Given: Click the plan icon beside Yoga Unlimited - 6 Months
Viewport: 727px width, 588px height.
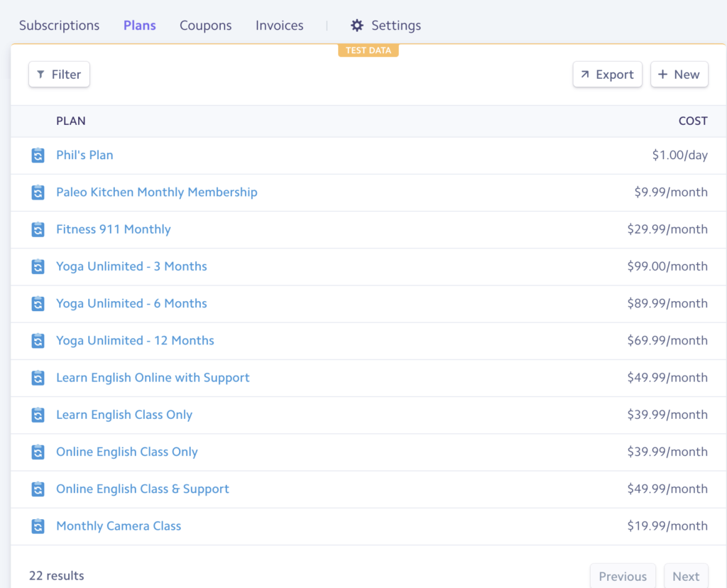Looking at the screenshot, I should click(x=38, y=303).
